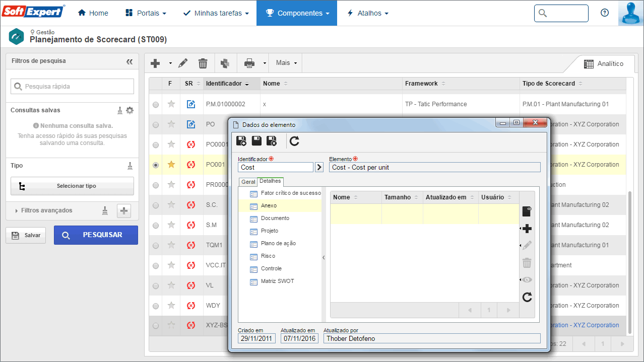Refresh the attachment list with circular arrow
The width and height of the screenshot is (644, 362).
click(x=527, y=297)
